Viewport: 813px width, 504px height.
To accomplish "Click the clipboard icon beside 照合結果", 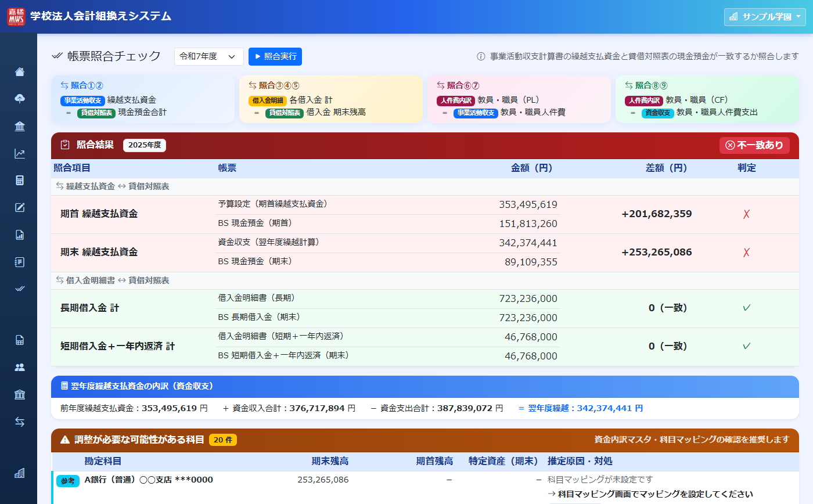I will pyautogui.click(x=65, y=145).
